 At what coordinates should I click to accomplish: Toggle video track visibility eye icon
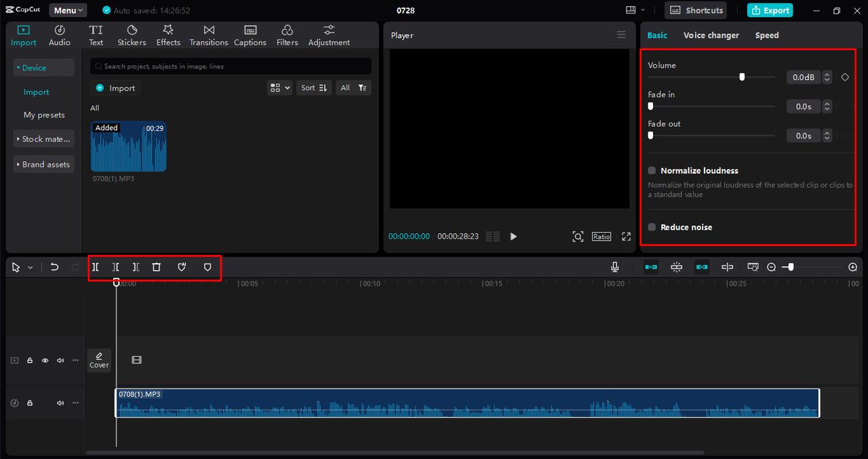45,361
